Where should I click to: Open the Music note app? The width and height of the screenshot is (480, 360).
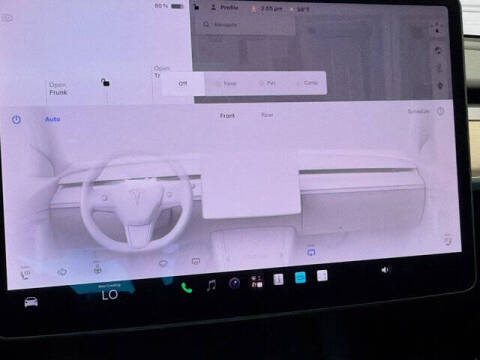pyautogui.click(x=211, y=285)
